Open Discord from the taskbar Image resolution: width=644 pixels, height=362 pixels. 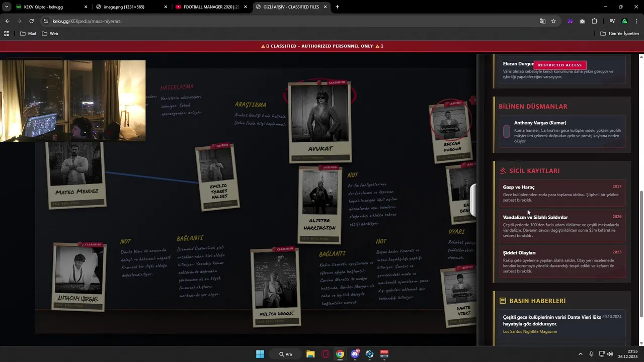(x=355, y=354)
